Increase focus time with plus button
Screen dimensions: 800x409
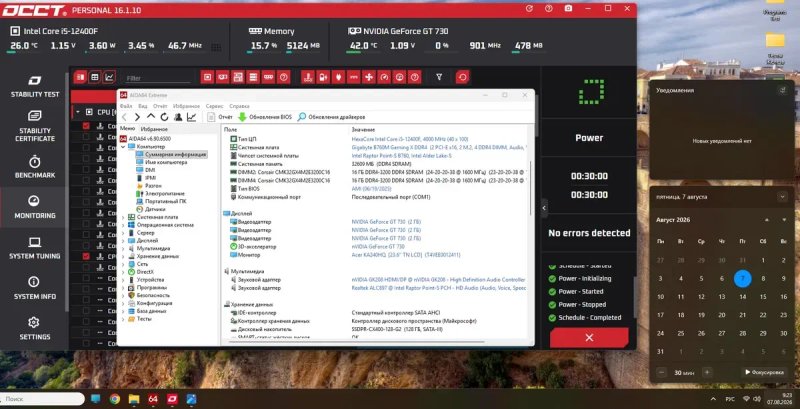click(x=707, y=372)
